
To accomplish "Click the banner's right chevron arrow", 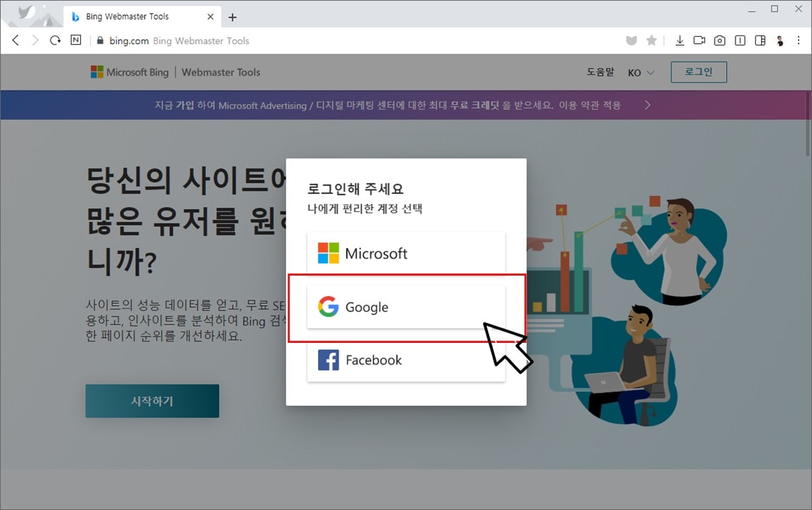I will tap(648, 105).
